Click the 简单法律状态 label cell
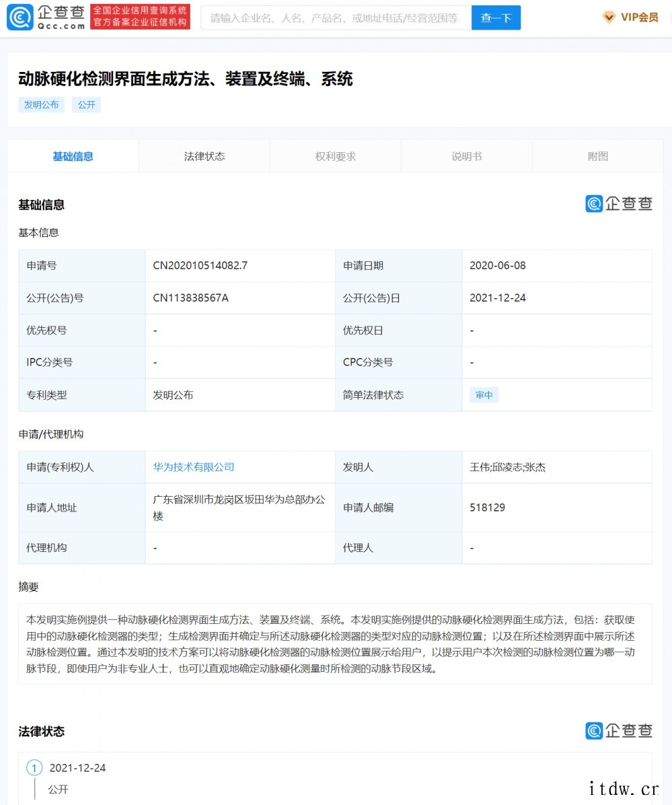672x805 pixels. coord(399,395)
